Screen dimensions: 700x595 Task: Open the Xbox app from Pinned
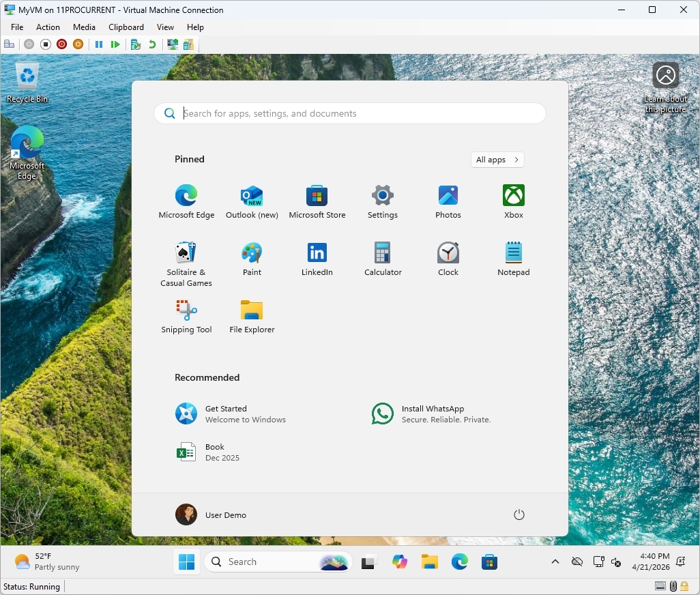[x=513, y=200]
